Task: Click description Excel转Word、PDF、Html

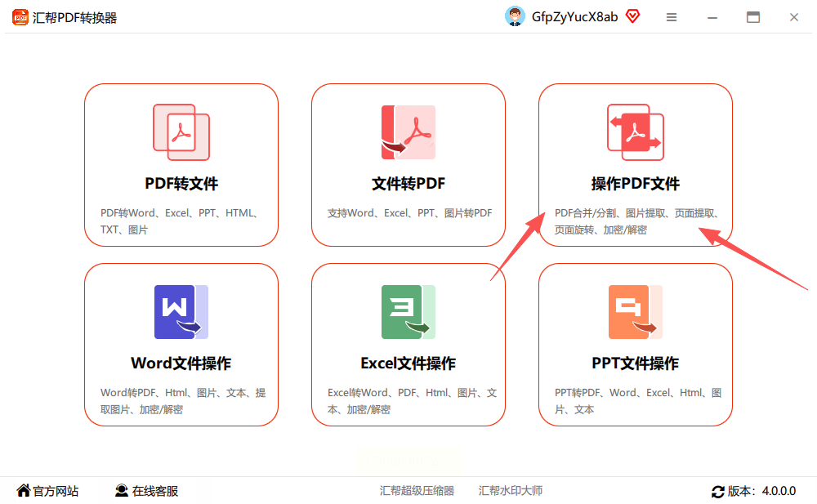Action: 412,401
